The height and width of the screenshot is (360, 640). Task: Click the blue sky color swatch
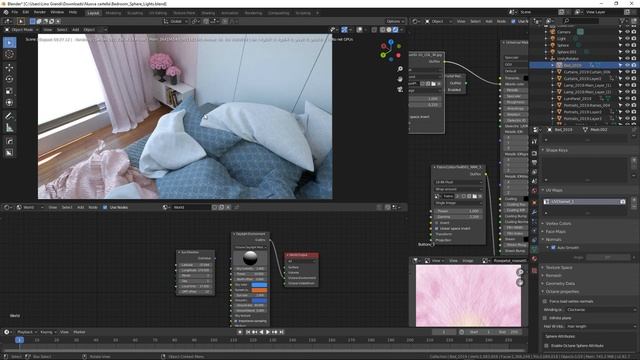pyautogui.click(x=259, y=285)
